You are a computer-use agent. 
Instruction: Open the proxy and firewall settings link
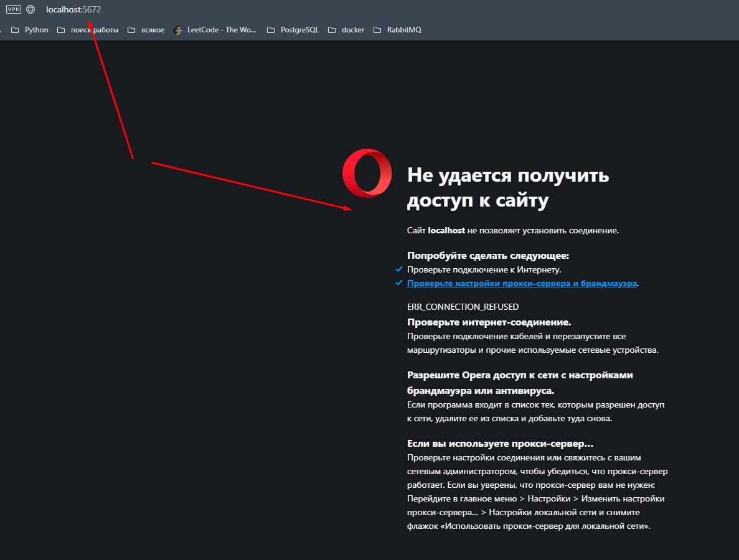pyautogui.click(x=522, y=283)
